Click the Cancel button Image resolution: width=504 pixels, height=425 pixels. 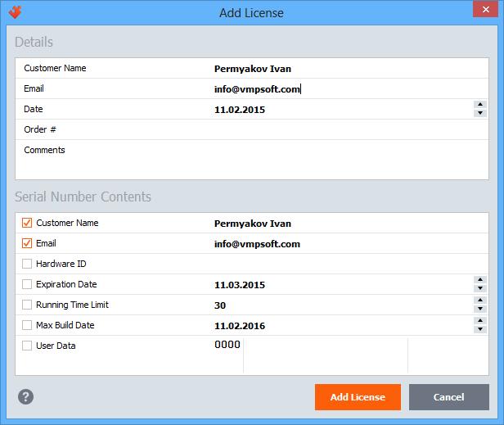[449, 397]
